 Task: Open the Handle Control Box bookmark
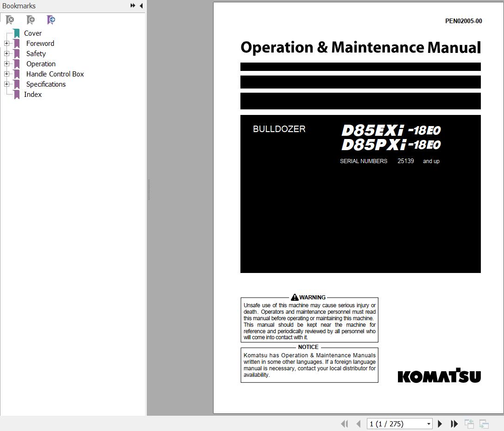[x=55, y=74]
